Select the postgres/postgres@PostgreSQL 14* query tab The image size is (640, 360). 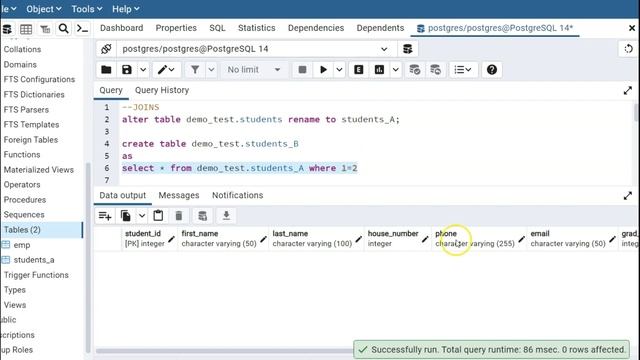[495, 28]
